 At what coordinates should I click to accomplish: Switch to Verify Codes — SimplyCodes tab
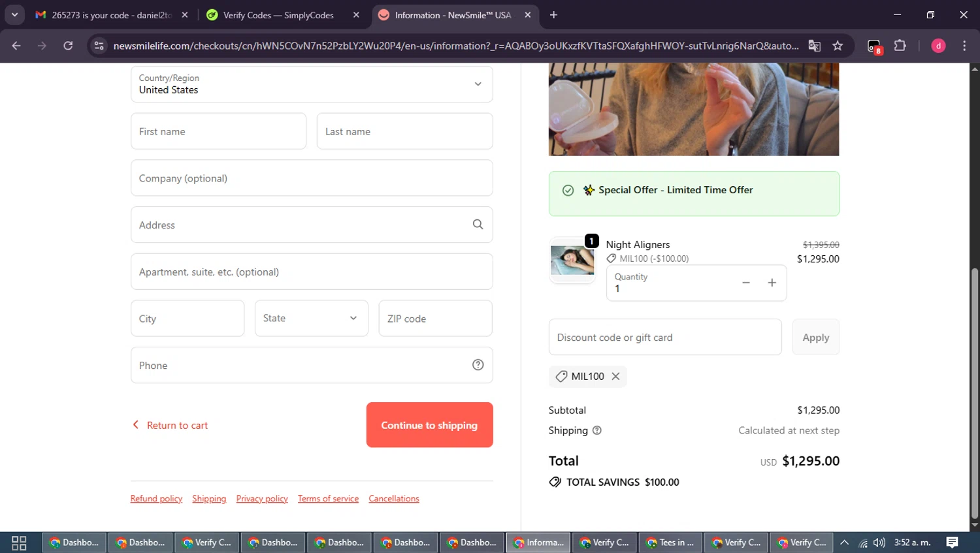click(x=278, y=15)
